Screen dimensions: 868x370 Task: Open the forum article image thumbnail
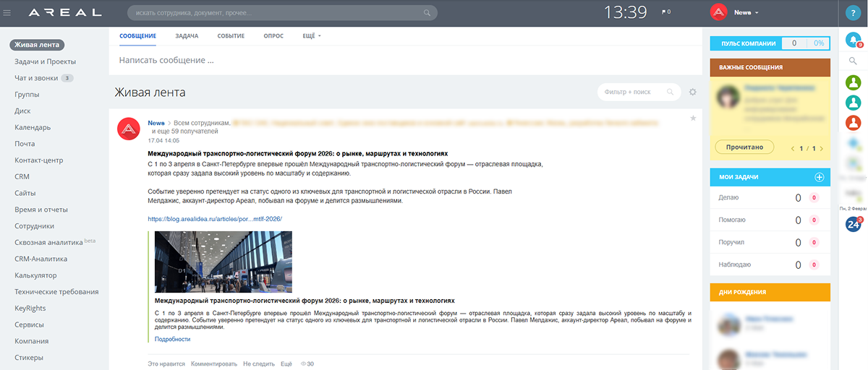[x=224, y=262]
